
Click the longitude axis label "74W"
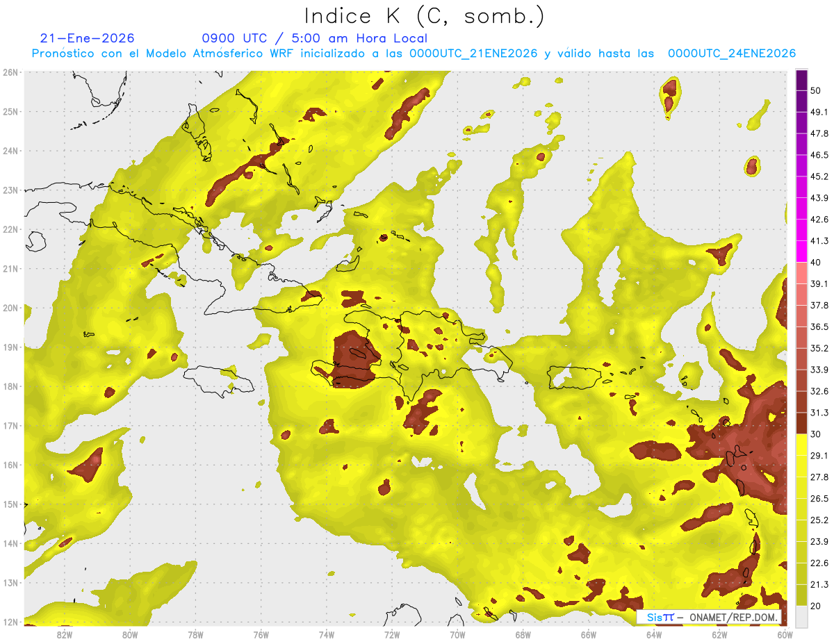tap(327, 634)
